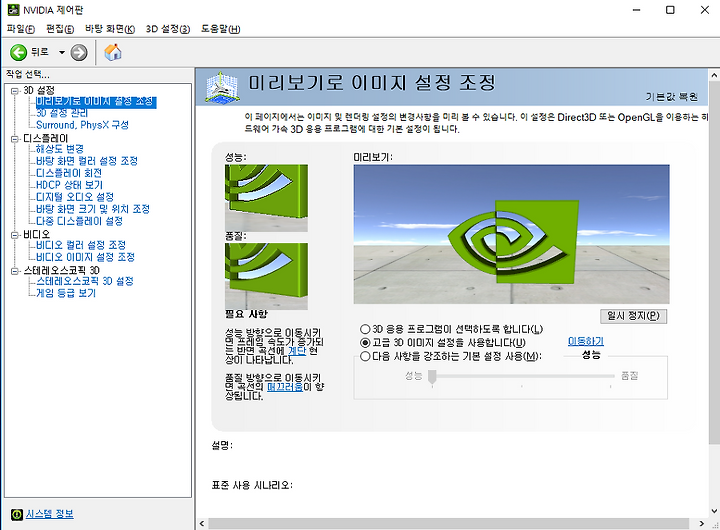Collapse the 비디오 tree node
The image size is (720, 530).
pyautogui.click(x=15, y=235)
